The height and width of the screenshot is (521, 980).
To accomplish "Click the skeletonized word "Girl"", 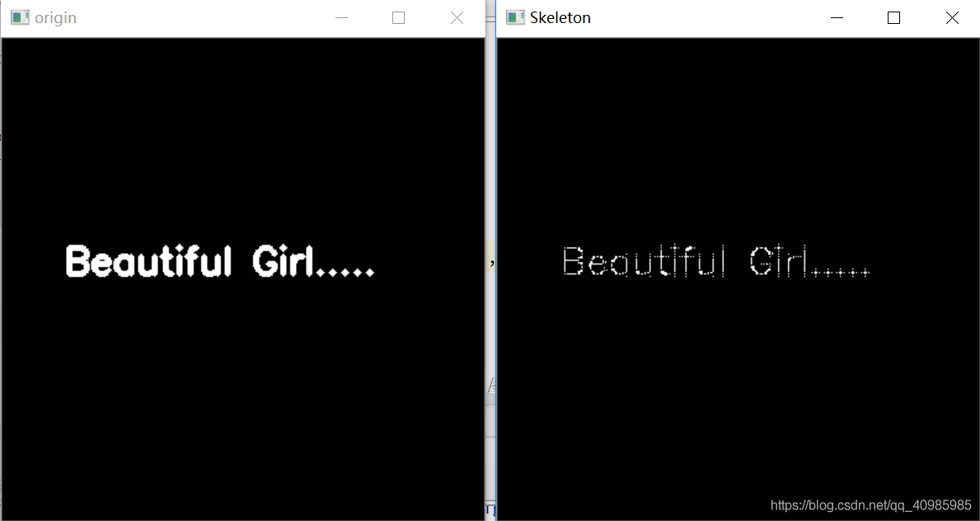I will pyautogui.click(x=780, y=261).
